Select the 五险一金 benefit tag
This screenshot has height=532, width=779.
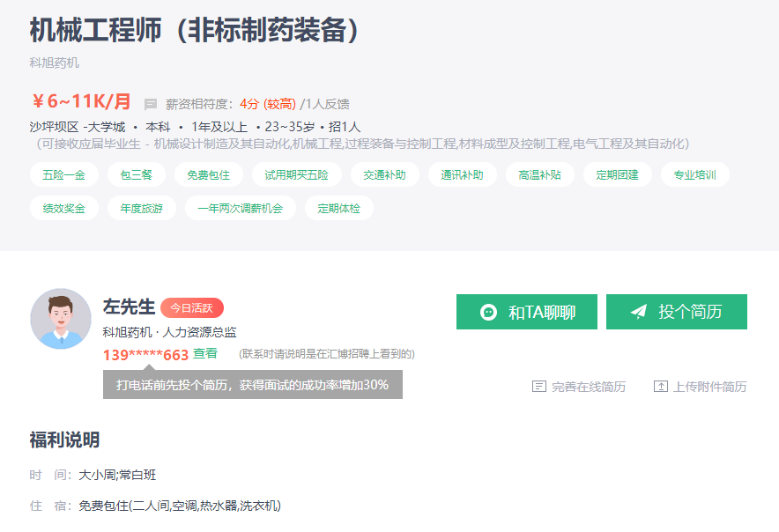[64, 175]
